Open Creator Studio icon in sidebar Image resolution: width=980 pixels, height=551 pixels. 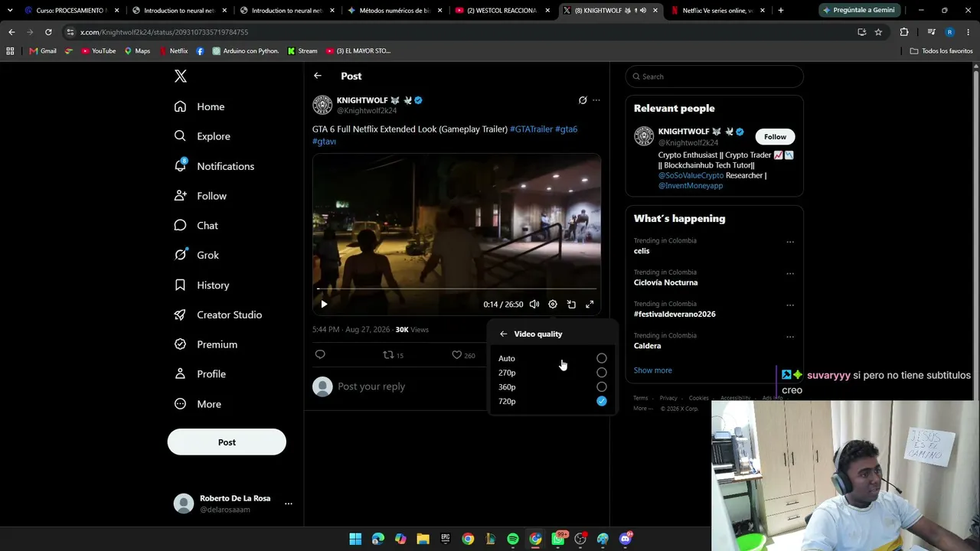coord(180,315)
